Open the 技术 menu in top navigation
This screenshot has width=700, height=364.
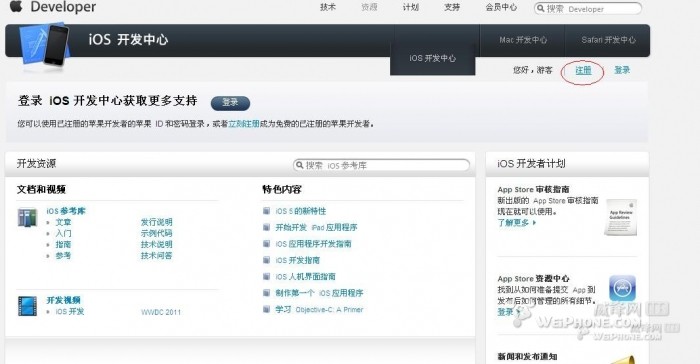pos(328,7)
